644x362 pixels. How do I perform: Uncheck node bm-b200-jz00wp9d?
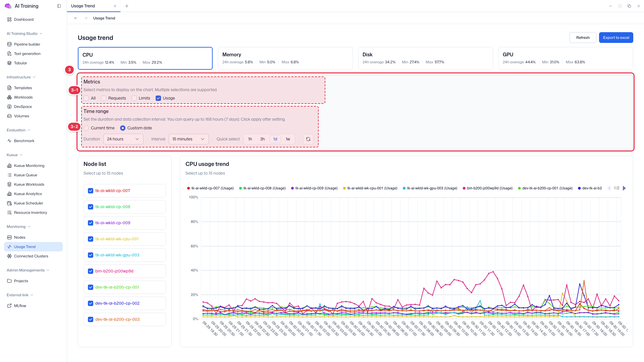pyautogui.click(x=91, y=271)
